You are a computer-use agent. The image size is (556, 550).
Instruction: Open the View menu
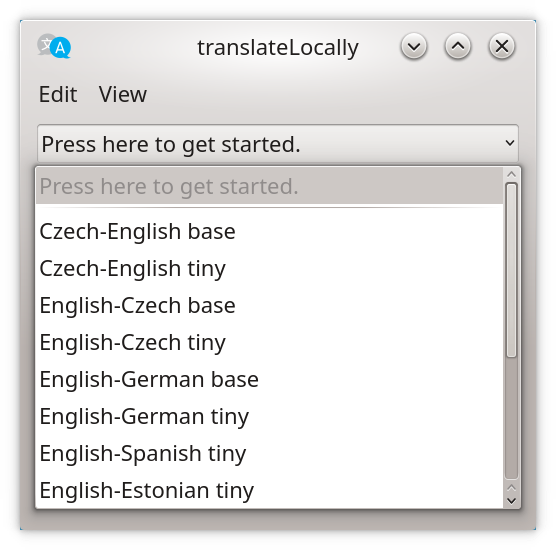123,94
